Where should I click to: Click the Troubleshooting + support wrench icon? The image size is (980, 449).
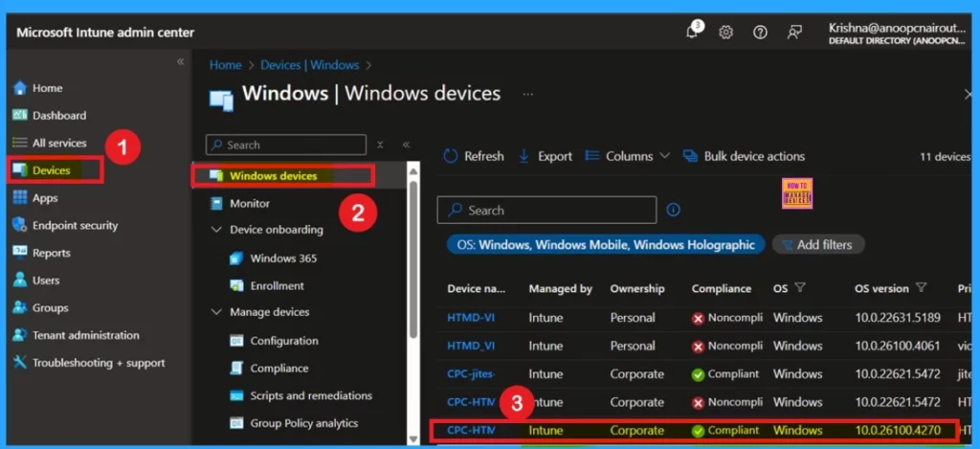(x=20, y=363)
